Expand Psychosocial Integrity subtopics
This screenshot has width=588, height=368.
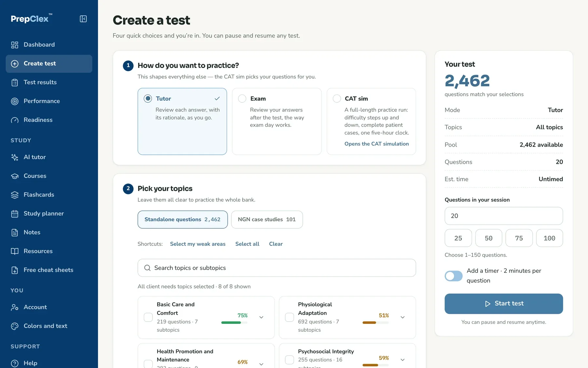[x=402, y=360]
